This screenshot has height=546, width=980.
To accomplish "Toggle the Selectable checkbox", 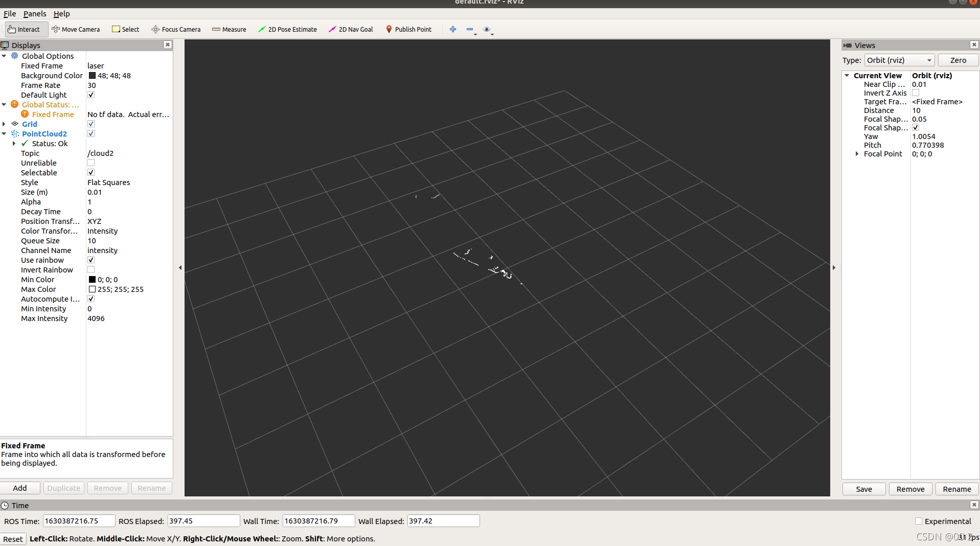I will coord(91,172).
